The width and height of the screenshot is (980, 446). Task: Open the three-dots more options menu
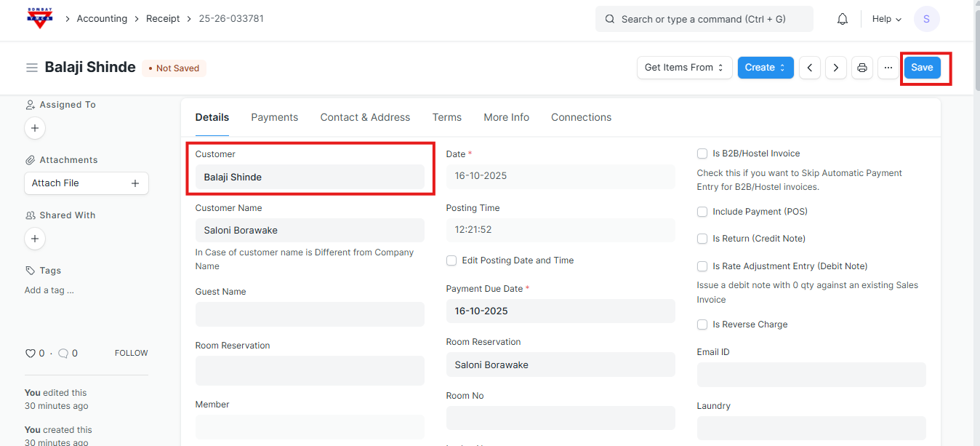[x=888, y=68]
